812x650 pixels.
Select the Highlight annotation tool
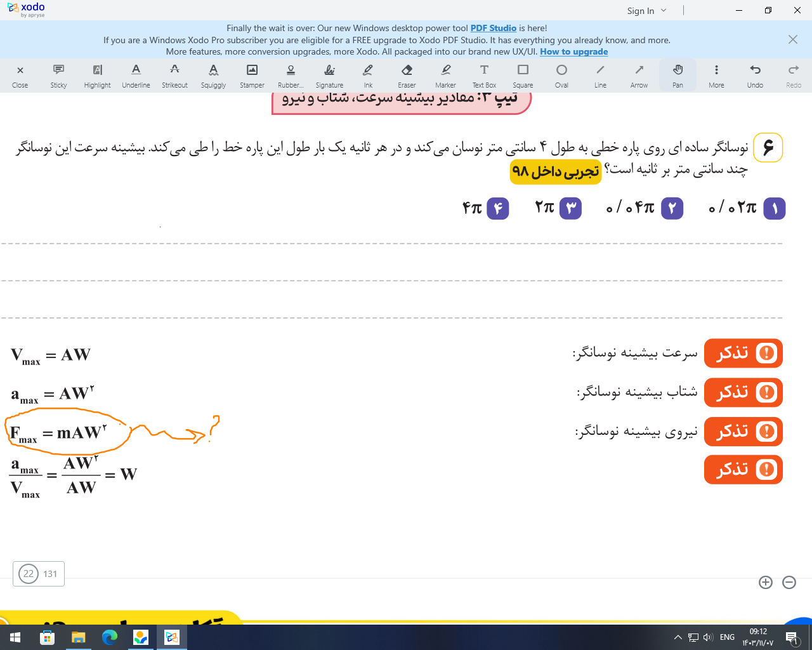[x=97, y=75]
